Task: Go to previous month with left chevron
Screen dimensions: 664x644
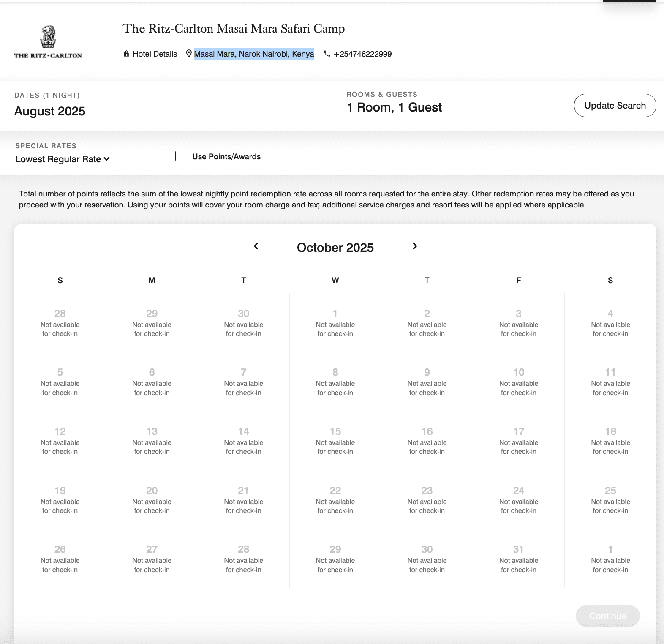Action: (x=256, y=246)
